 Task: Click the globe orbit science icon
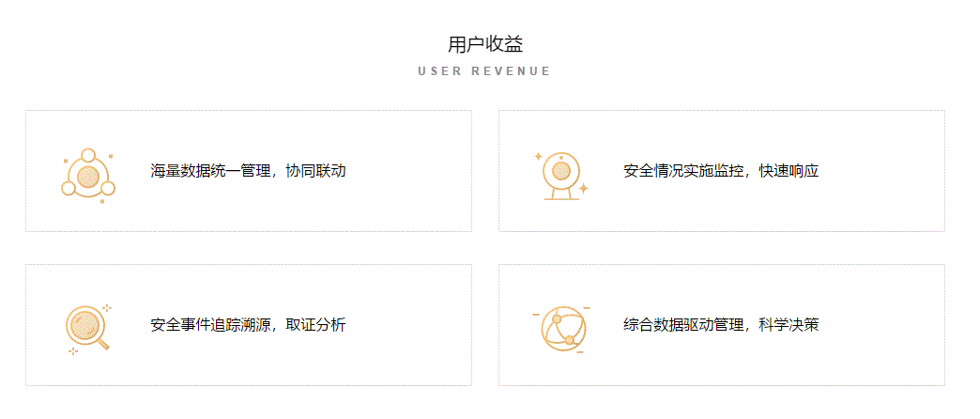[x=563, y=329]
